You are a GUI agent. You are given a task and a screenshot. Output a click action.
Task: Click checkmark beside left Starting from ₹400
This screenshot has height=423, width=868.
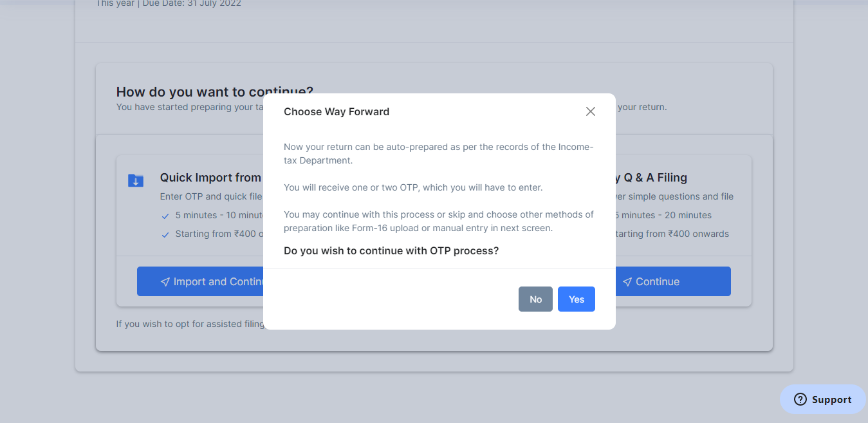165,234
